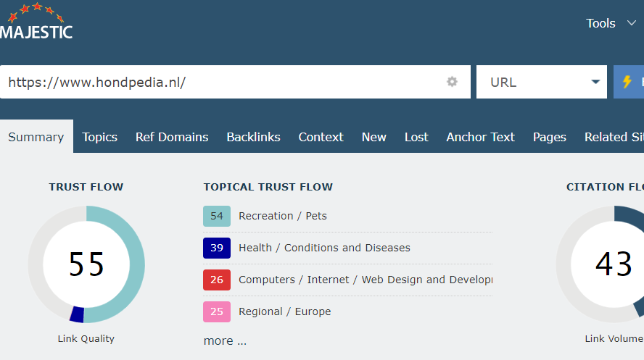This screenshot has height=360, width=644.
Task: Expand the Tools menu chevron
Action: click(x=631, y=23)
